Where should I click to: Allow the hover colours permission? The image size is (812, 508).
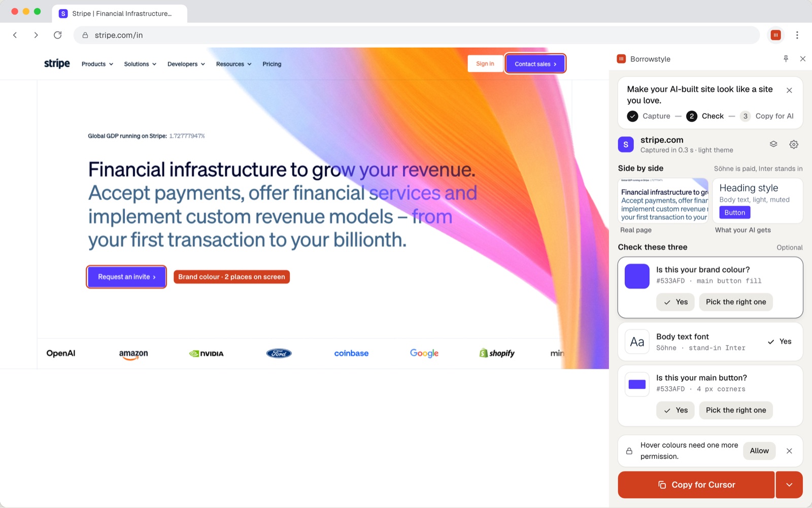pyautogui.click(x=759, y=451)
